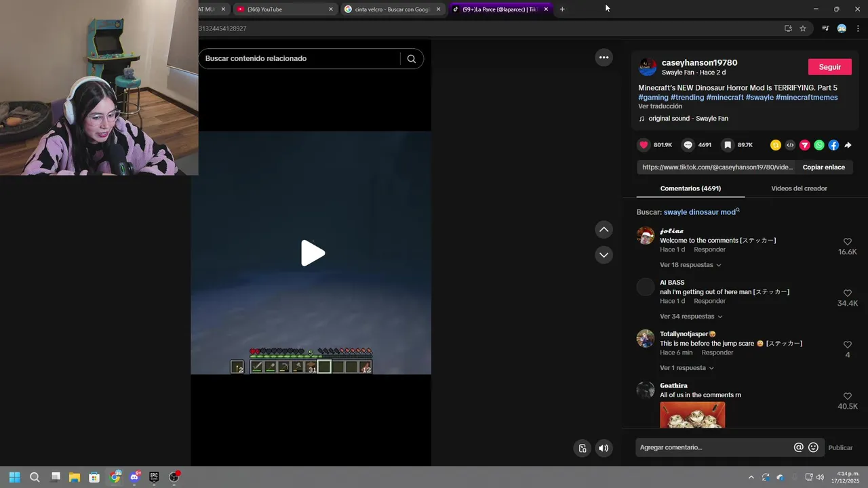Viewport: 868px width, 488px height.
Task: Open a new browser tab
Action: point(562,9)
